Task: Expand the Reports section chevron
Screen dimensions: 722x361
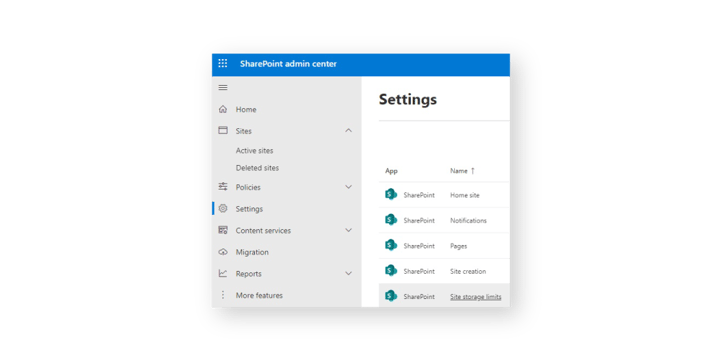Action: [x=349, y=274]
